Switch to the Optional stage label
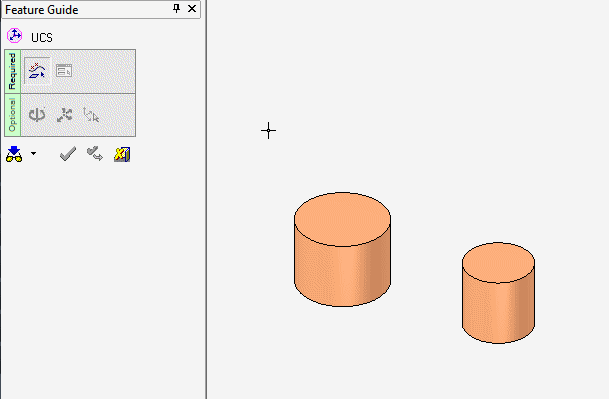609x399 pixels. (12, 115)
